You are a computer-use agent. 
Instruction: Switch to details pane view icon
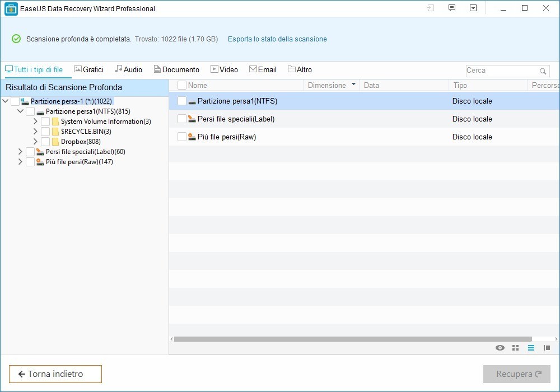pos(547,348)
